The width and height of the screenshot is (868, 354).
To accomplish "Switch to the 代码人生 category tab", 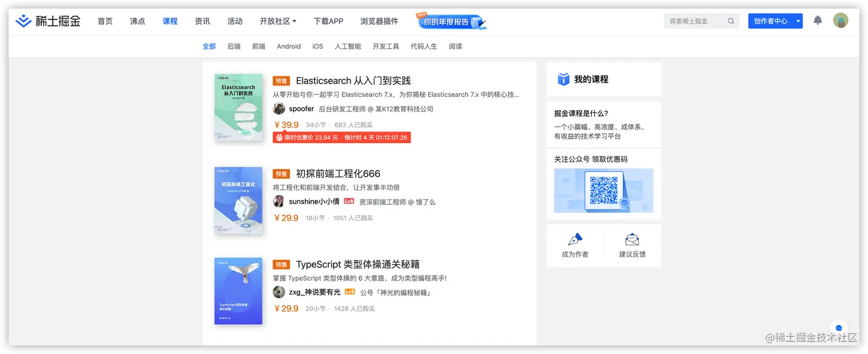I will click(x=424, y=46).
